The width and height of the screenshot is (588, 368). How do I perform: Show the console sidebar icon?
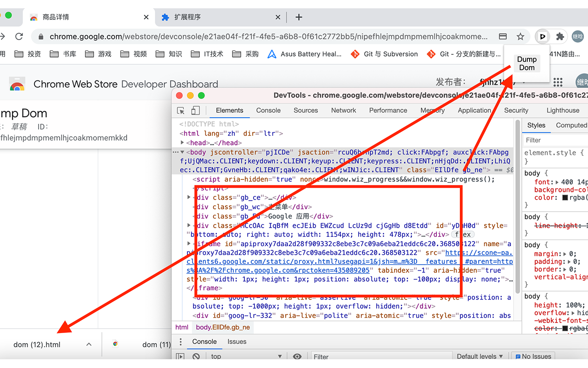(181, 356)
